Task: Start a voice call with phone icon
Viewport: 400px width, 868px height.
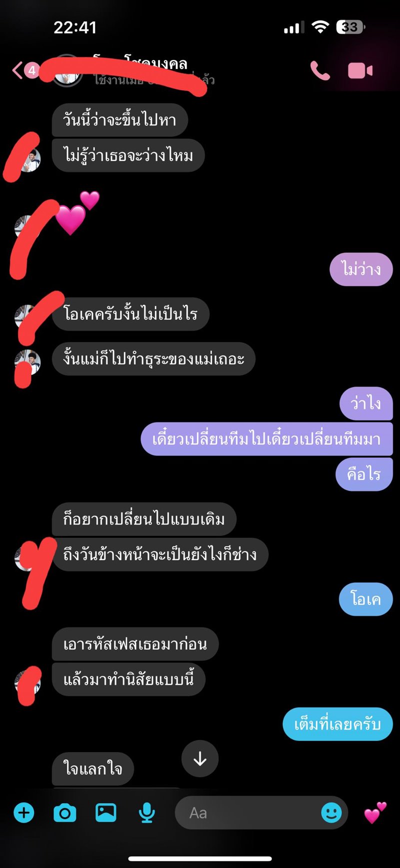Action: 320,70
